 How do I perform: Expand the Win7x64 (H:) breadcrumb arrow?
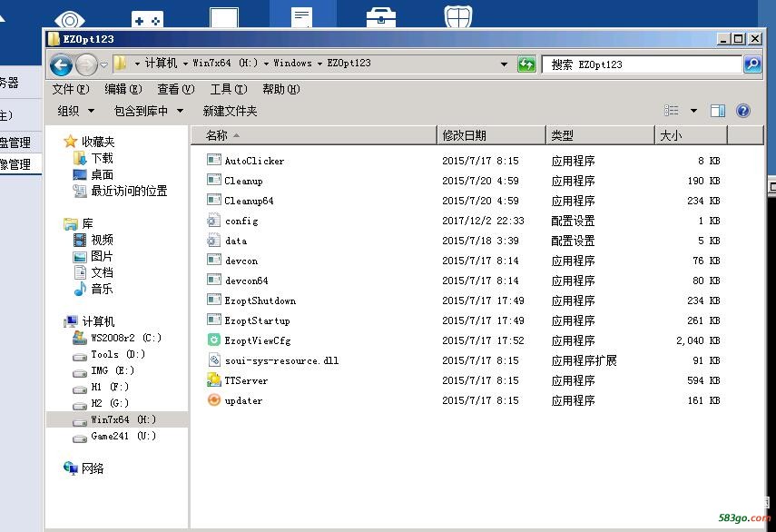coord(266,64)
